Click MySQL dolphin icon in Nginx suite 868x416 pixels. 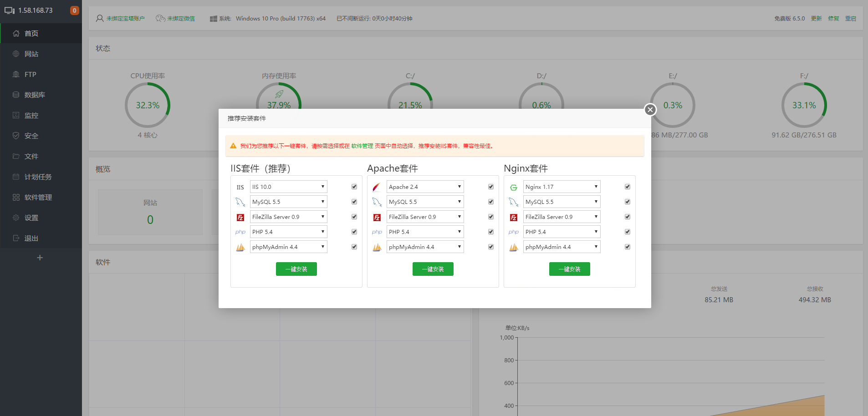(514, 202)
